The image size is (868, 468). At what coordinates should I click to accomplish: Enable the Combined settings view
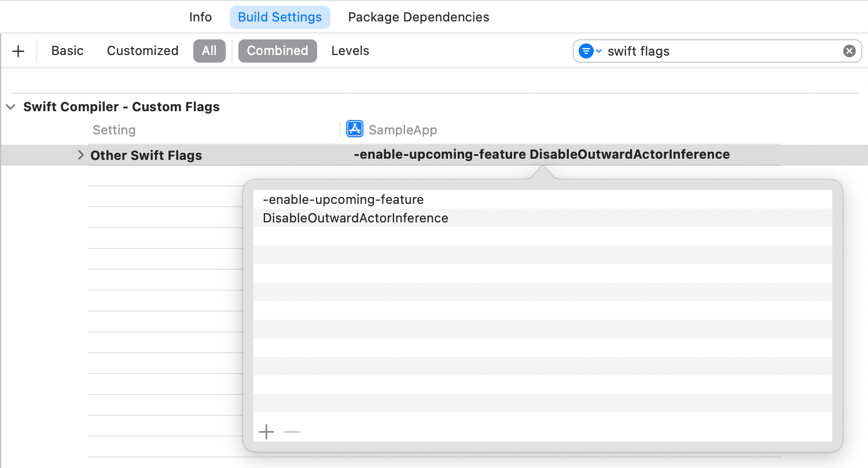277,50
